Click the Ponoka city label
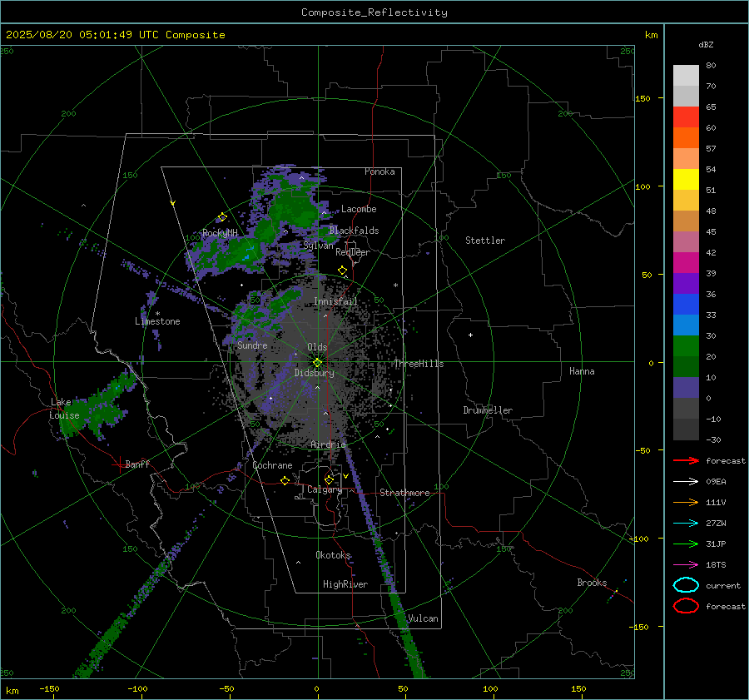Screen dimensions: 749x700 [379, 171]
